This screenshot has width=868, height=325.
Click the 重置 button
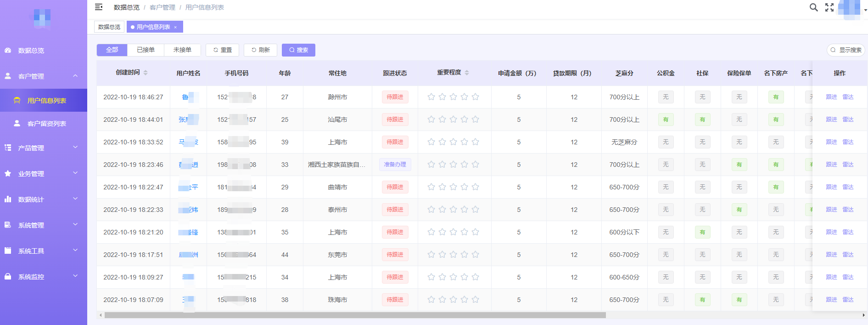pyautogui.click(x=223, y=50)
